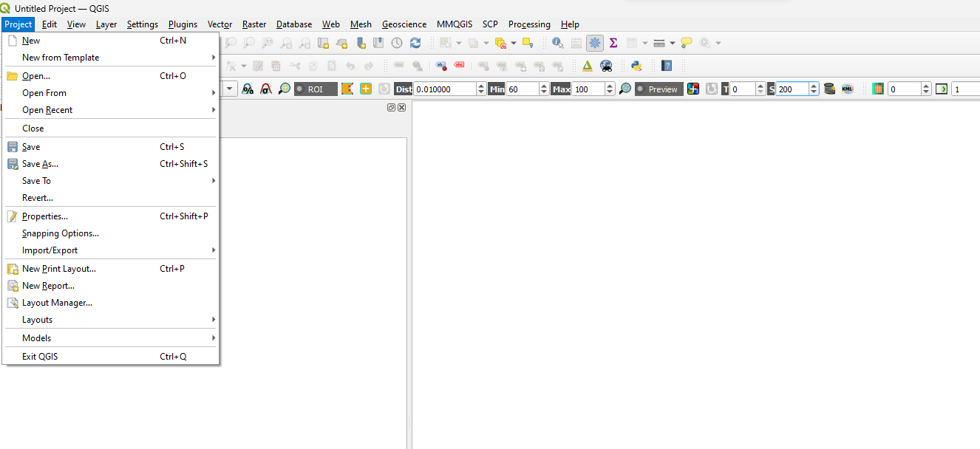Screen dimensions: 980x449
Task: Click the New Map View icon
Action: tap(324, 44)
